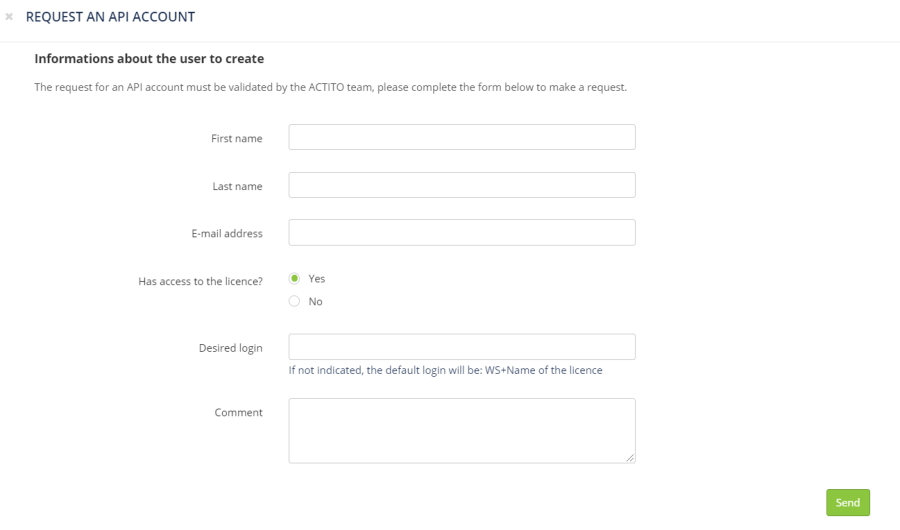900x530 pixels.
Task: Click the "Last name" label text
Action: coord(237,186)
